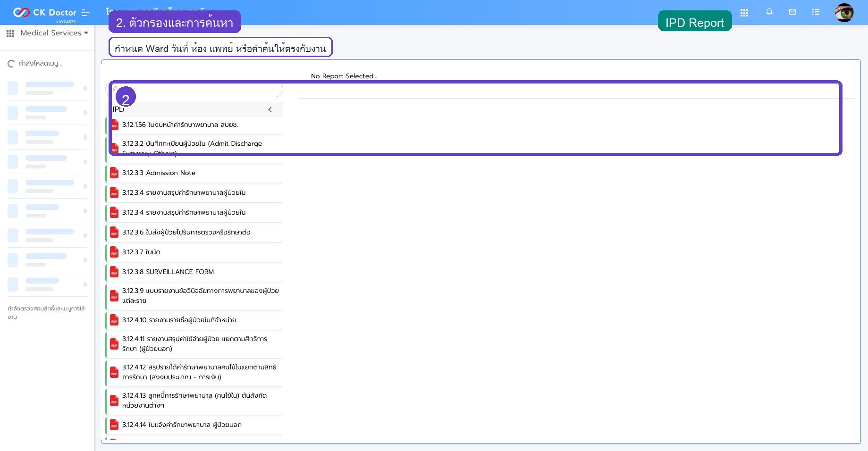Toggle the sidebar collapse icon beside CK Doctor
The image size is (868, 451).
click(x=85, y=13)
